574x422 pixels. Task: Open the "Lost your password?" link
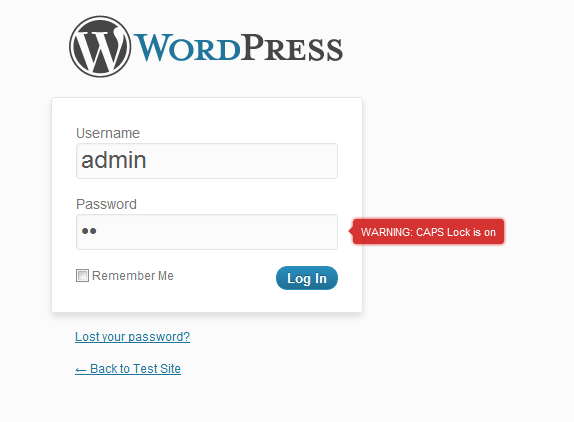point(133,337)
